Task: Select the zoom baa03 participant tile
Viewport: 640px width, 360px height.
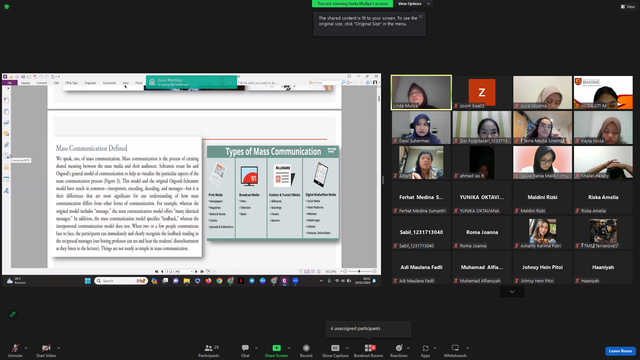Action: (x=482, y=92)
